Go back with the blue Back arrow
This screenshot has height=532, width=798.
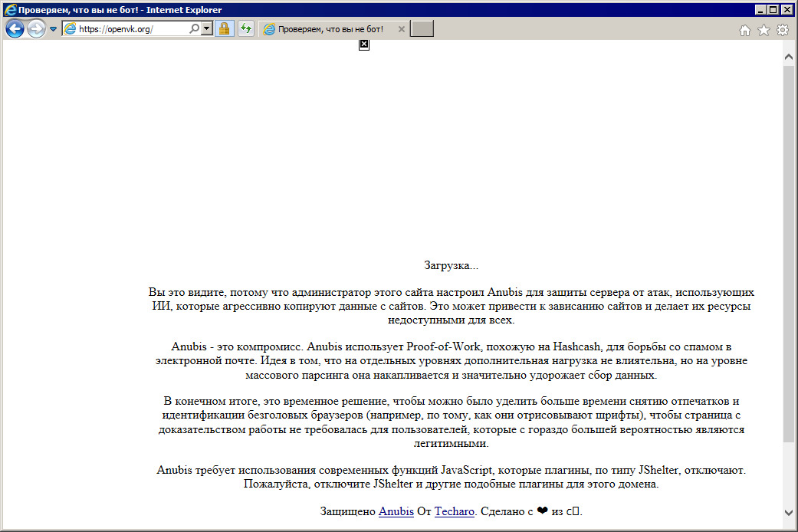pyautogui.click(x=15, y=29)
